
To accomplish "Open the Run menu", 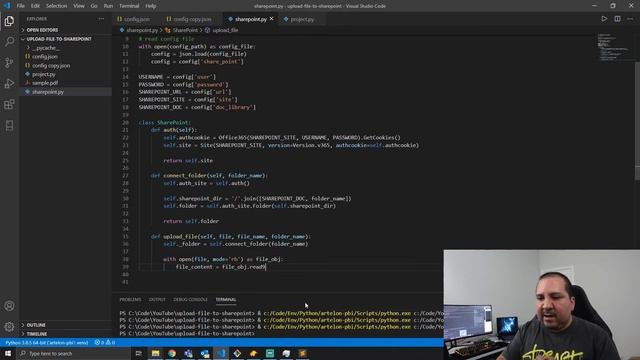I will tap(108, 6).
